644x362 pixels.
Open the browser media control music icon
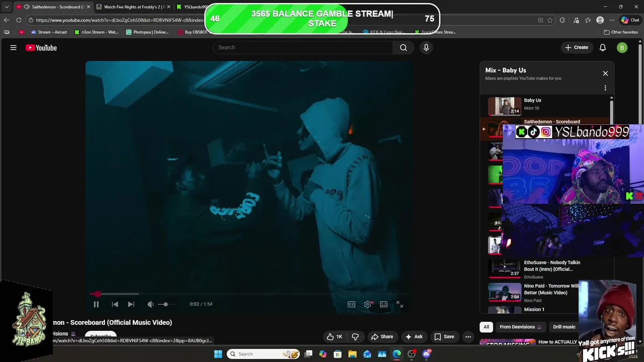pyautogui.click(x=576, y=20)
